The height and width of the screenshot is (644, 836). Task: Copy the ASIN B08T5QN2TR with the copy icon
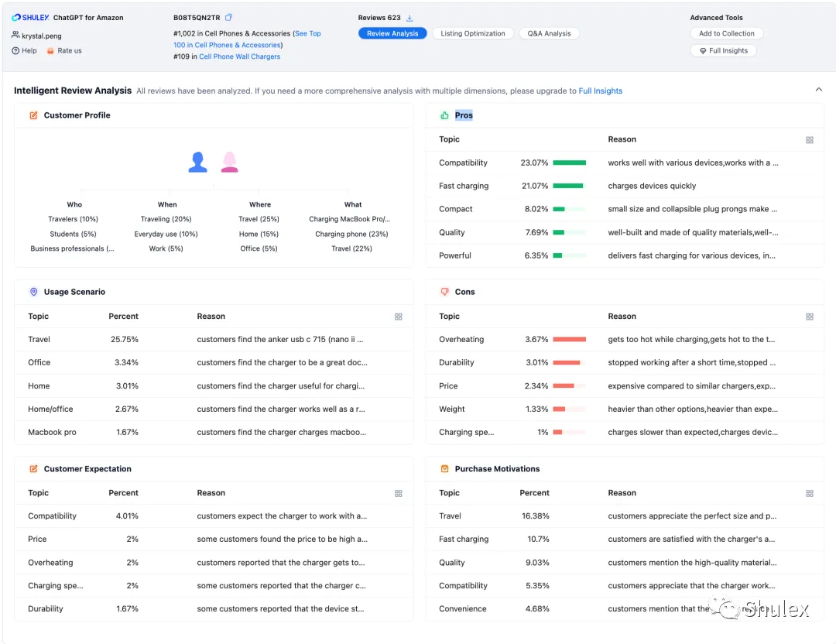click(x=228, y=17)
